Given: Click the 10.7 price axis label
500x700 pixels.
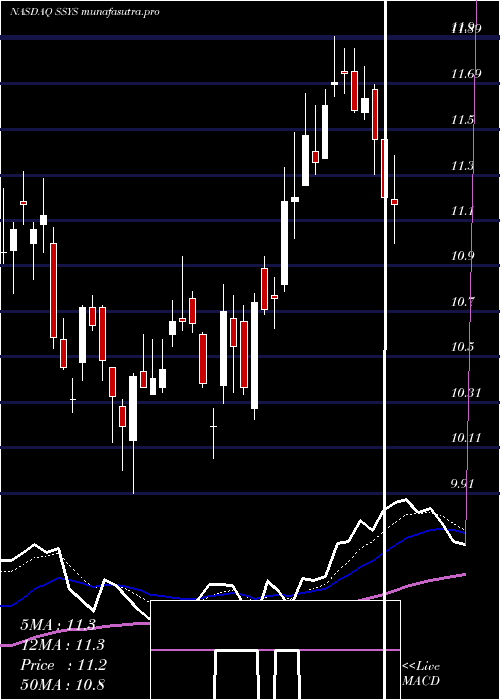Looking at the screenshot, I should click(x=462, y=302).
